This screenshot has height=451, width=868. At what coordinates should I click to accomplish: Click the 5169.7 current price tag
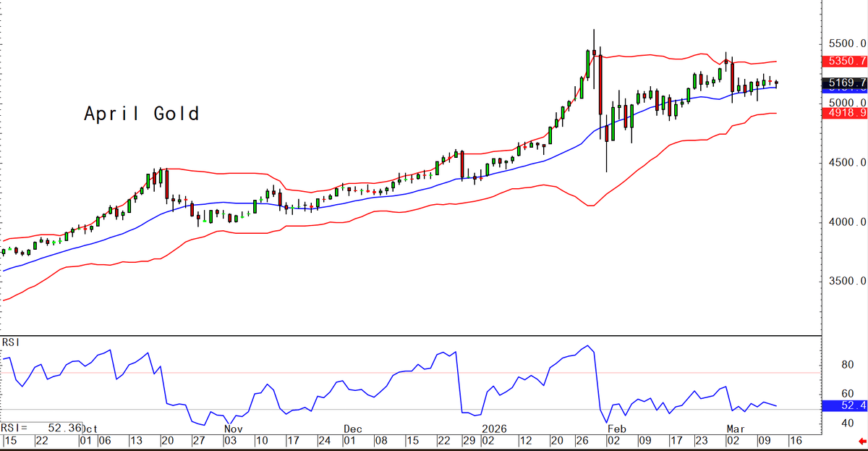point(845,85)
